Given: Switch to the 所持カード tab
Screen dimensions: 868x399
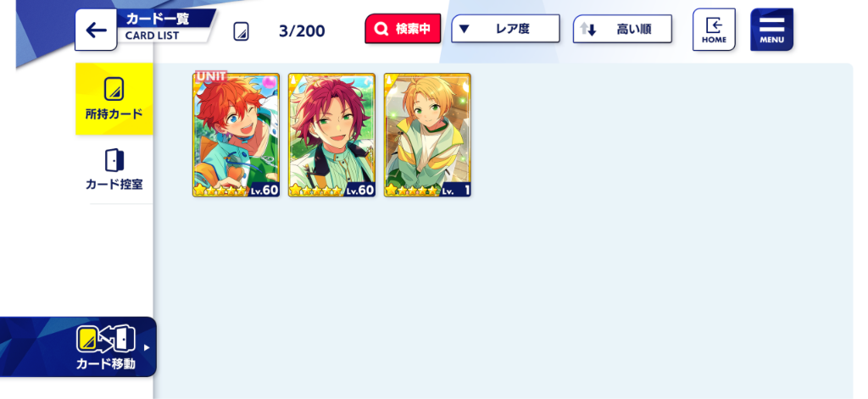Looking at the screenshot, I should click(114, 99).
